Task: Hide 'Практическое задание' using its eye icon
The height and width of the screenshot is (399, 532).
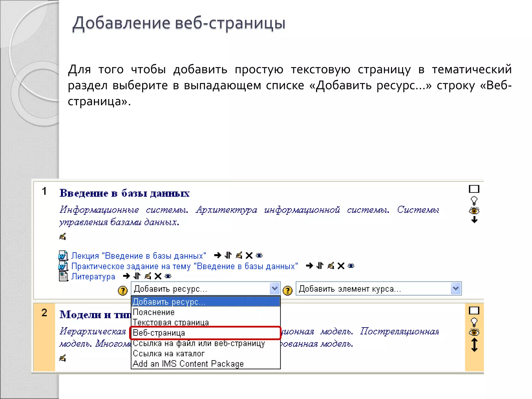Action: click(351, 266)
